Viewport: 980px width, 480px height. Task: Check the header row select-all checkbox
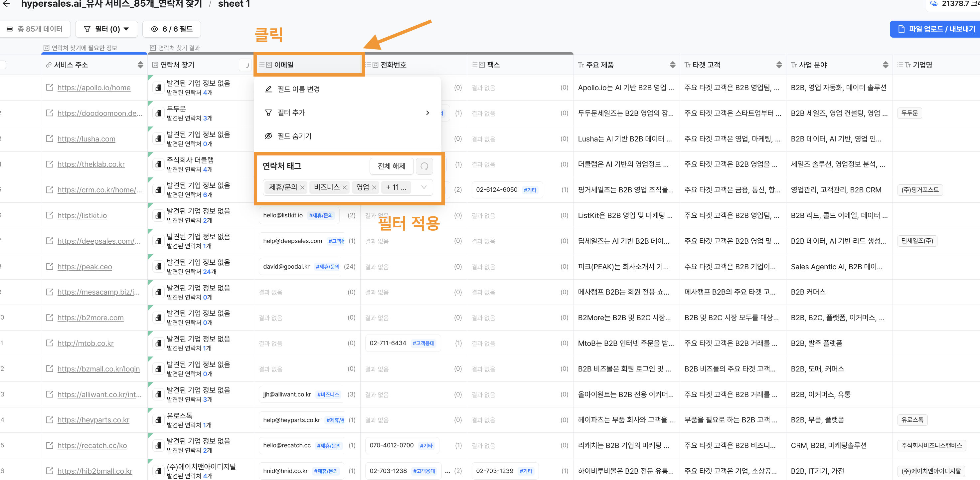(2, 65)
